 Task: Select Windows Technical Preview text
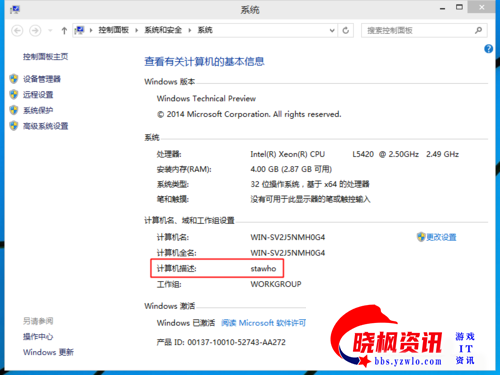[206, 99]
